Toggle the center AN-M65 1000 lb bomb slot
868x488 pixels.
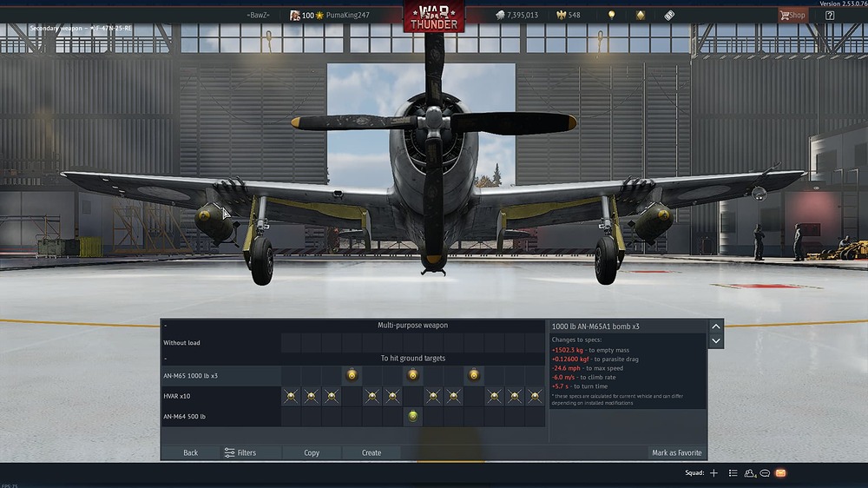point(412,375)
